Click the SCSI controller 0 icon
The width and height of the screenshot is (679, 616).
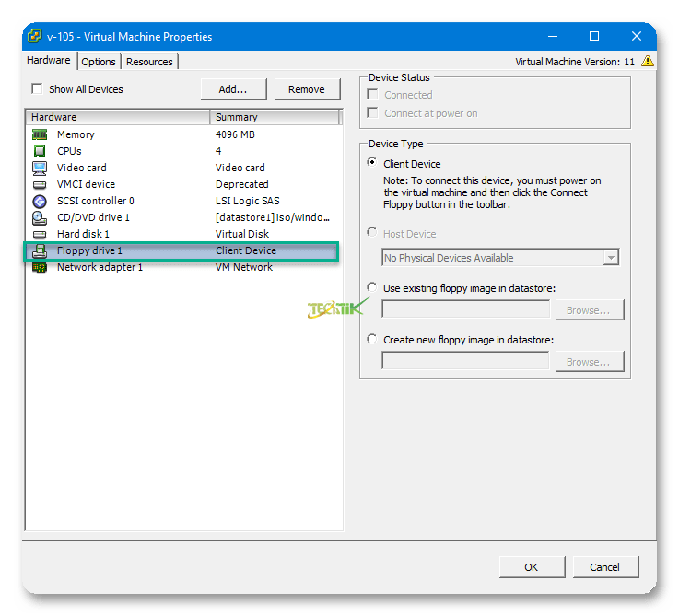(x=40, y=201)
